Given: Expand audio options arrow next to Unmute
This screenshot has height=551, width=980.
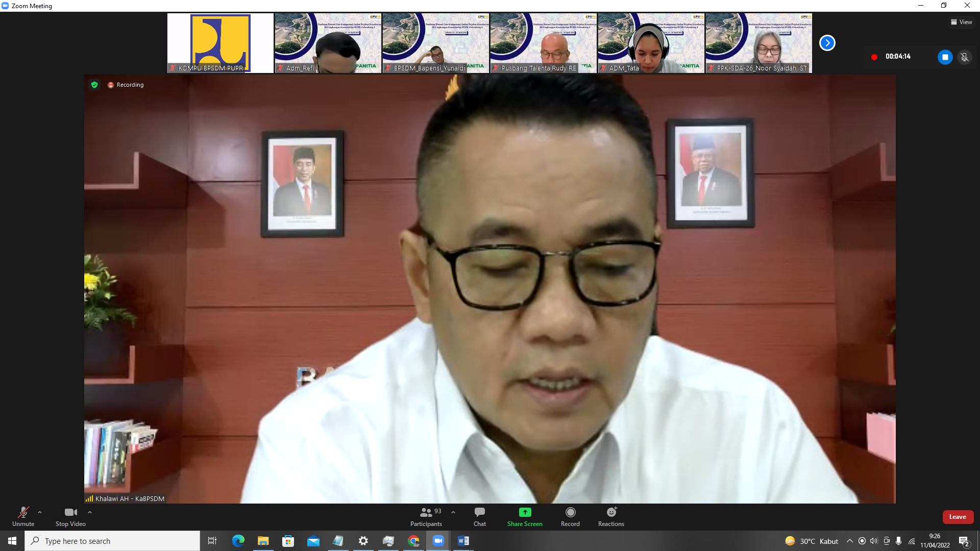Looking at the screenshot, I should [40, 512].
